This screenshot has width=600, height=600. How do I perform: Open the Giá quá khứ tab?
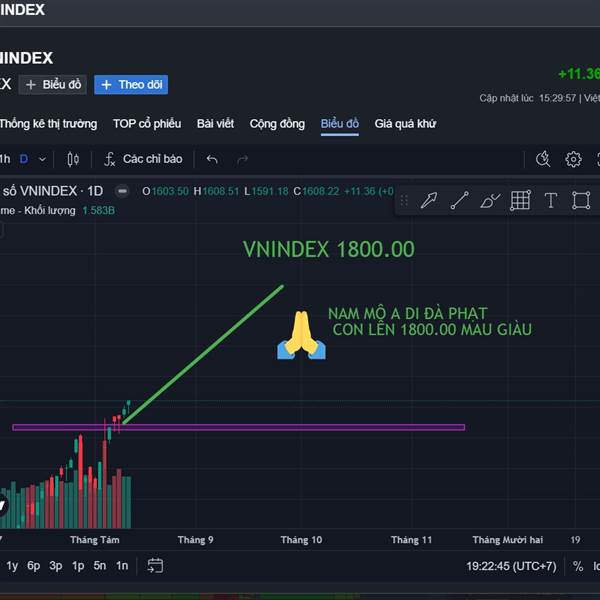(406, 124)
